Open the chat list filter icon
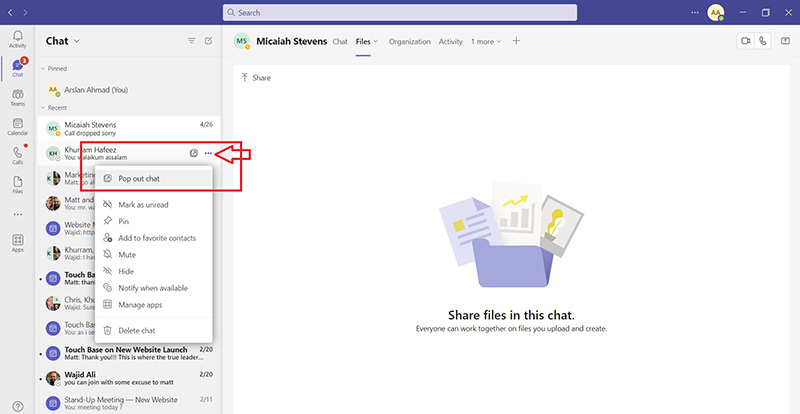 tap(192, 41)
